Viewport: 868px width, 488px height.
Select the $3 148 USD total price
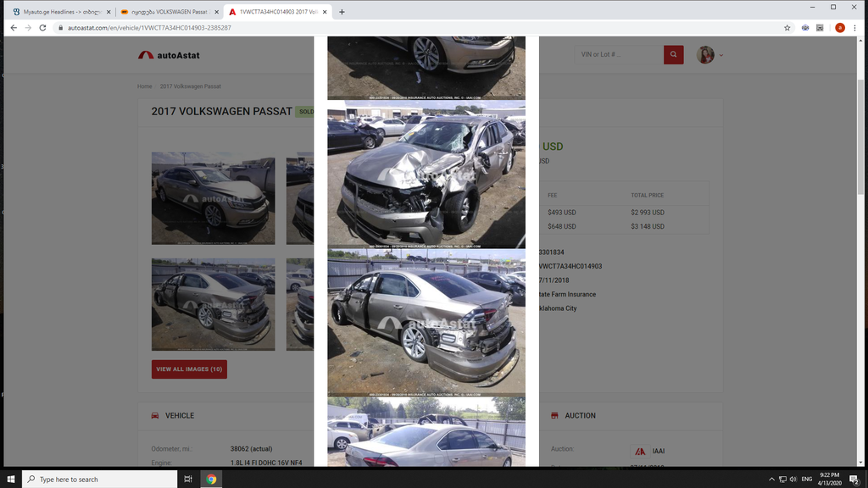coord(647,226)
